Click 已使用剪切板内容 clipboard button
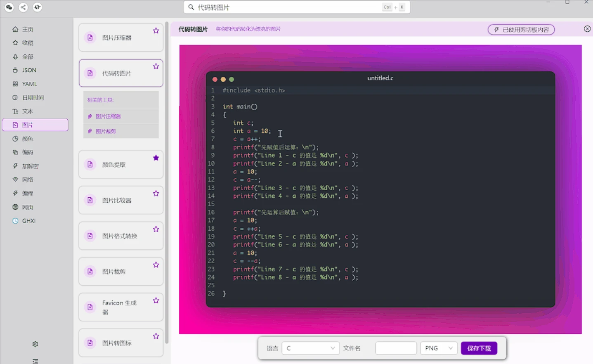Image resolution: width=593 pixels, height=364 pixels. click(x=521, y=30)
